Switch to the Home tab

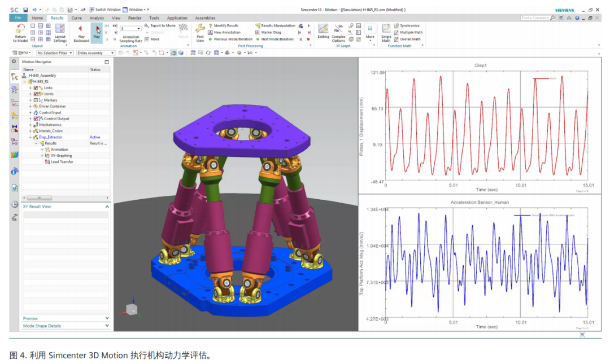coord(37,18)
